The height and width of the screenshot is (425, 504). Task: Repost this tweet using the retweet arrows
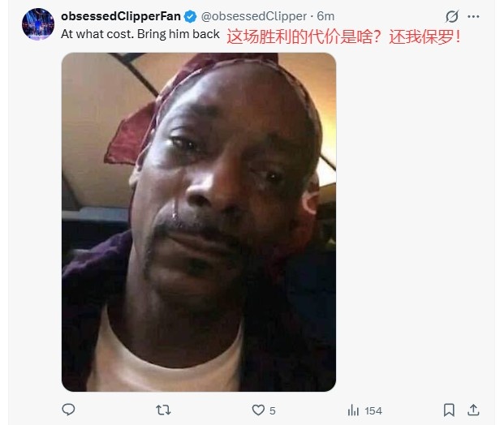tap(163, 410)
